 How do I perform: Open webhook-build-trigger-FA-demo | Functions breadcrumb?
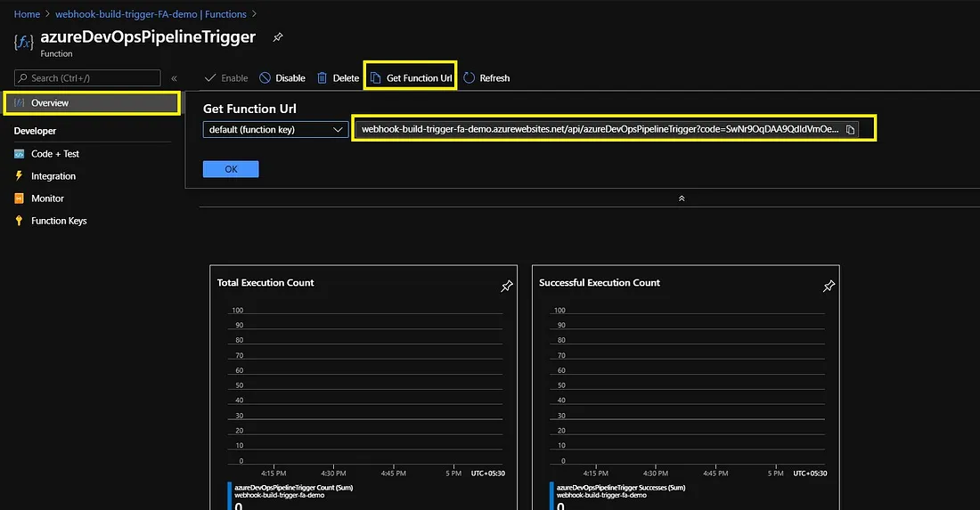point(151,13)
